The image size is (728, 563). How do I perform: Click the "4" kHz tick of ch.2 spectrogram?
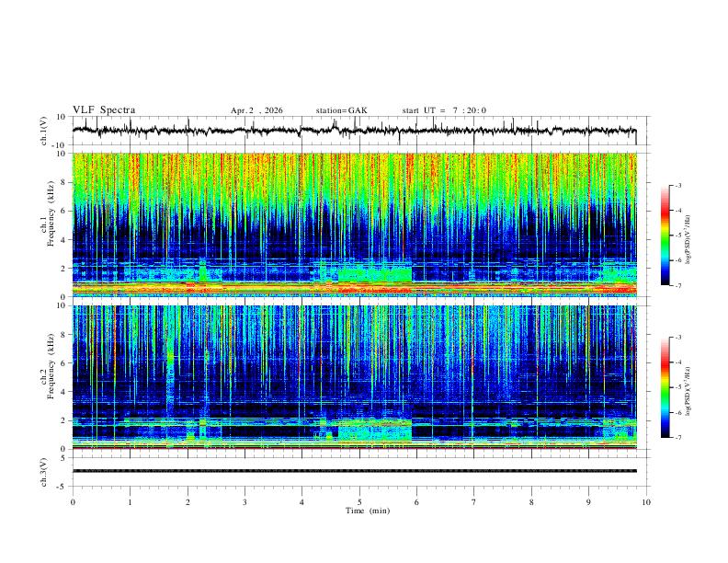click(64, 392)
